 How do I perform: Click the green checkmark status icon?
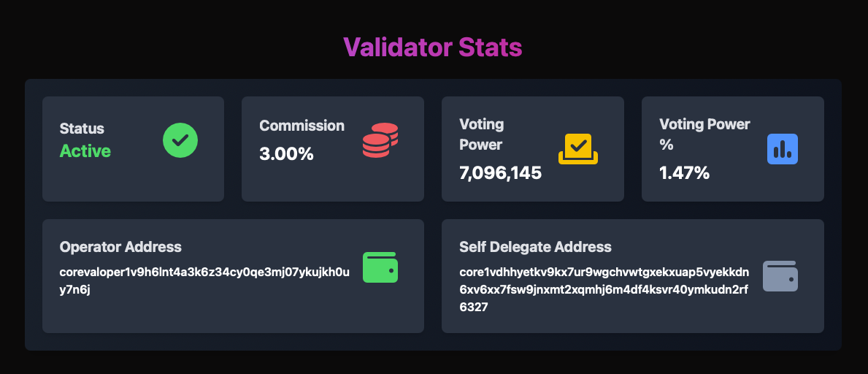(180, 140)
